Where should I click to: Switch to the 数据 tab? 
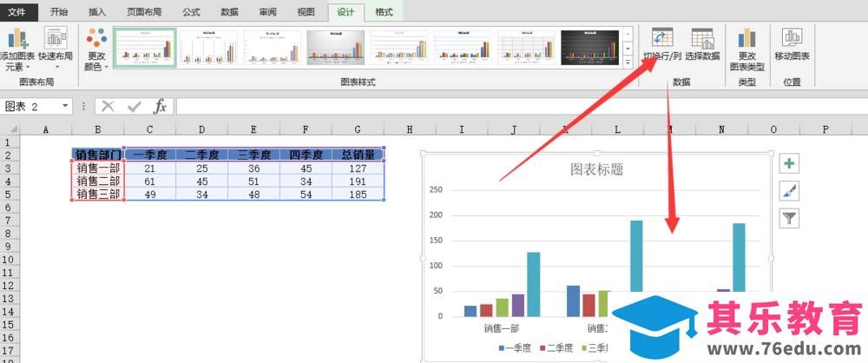(229, 11)
